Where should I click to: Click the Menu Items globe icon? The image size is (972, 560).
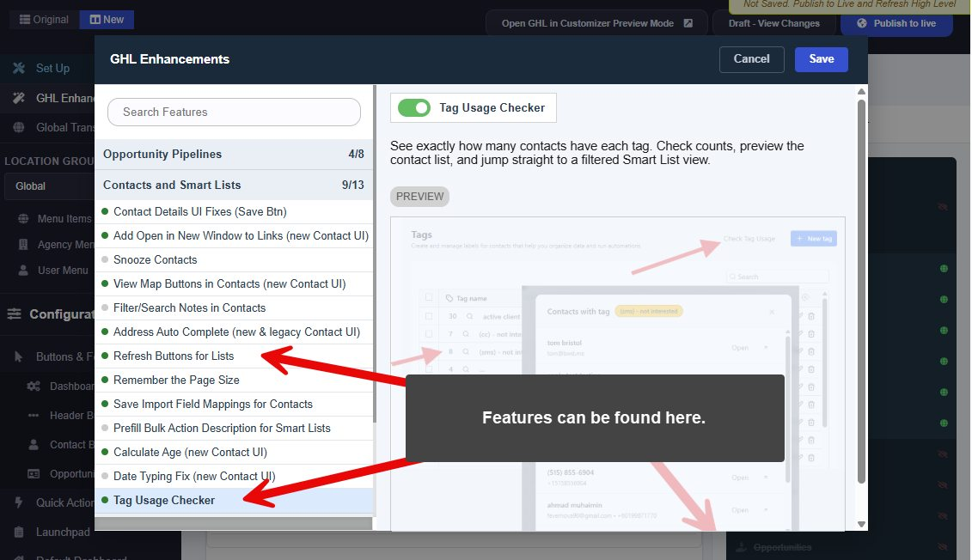23,219
